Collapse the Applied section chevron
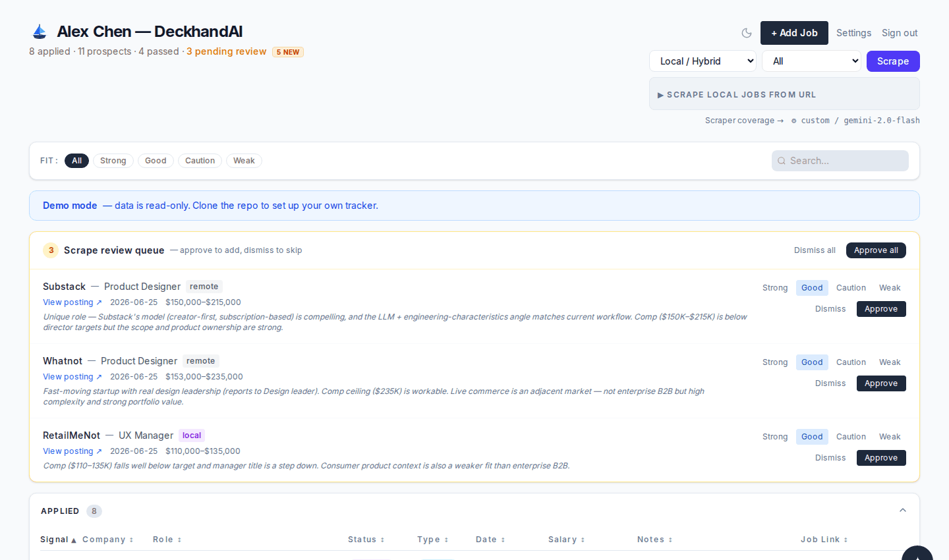Viewport: 949px width, 560px height. click(903, 511)
